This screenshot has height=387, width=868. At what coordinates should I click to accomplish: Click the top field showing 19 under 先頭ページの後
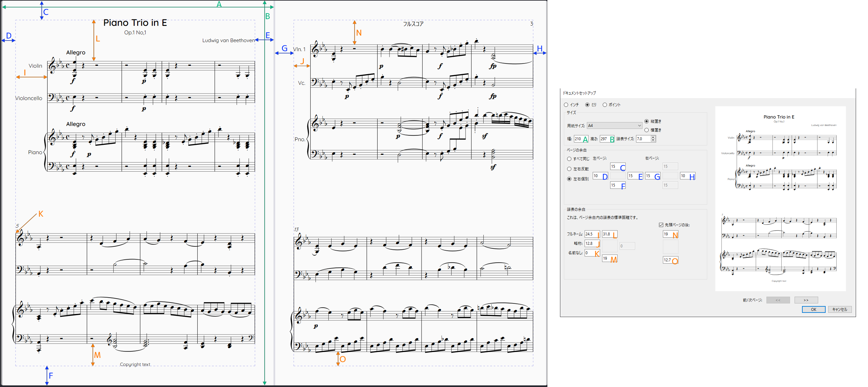pyautogui.click(x=670, y=234)
